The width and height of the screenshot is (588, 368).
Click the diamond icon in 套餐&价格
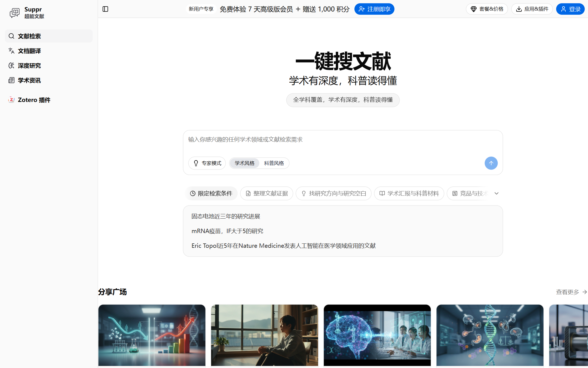pos(474,9)
